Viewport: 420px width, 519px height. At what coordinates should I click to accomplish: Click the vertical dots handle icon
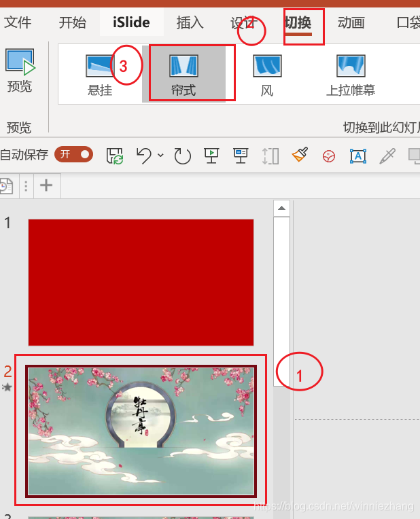pos(27,186)
